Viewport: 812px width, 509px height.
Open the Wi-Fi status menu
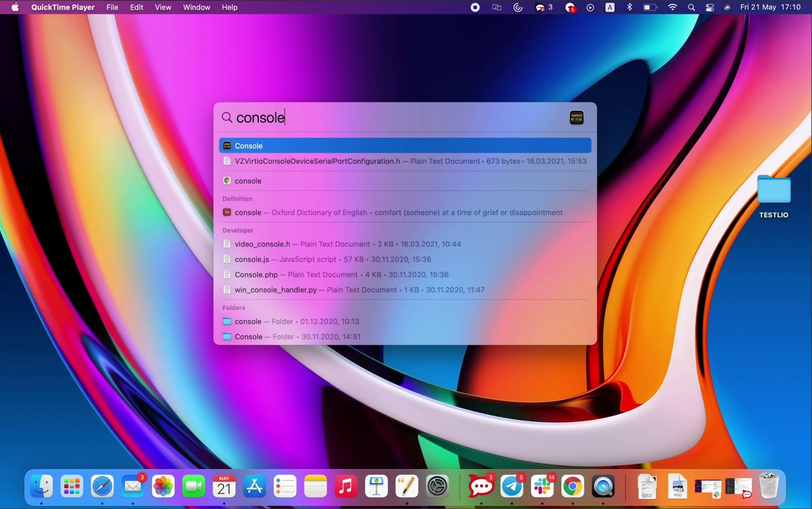pos(672,7)
